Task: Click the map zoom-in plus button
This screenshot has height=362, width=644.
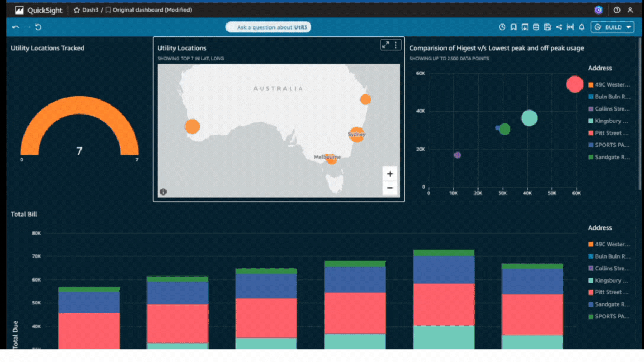Action: coord(390,174)
